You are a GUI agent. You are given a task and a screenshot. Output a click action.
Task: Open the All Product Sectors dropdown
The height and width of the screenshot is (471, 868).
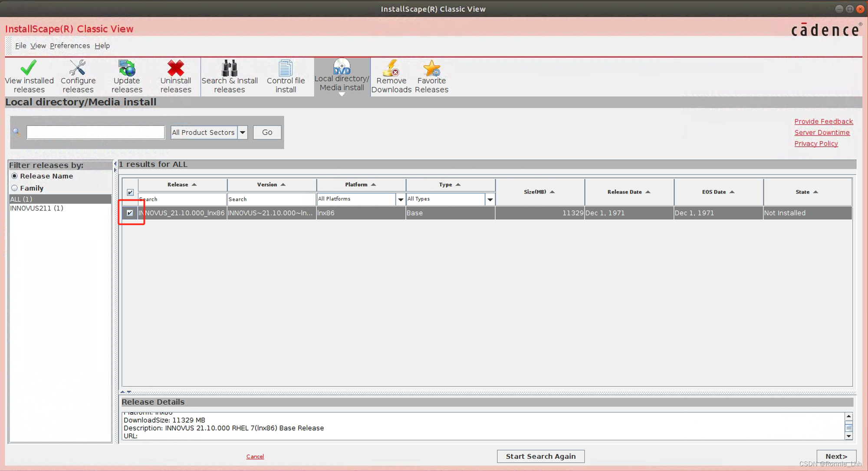(242, 132)
